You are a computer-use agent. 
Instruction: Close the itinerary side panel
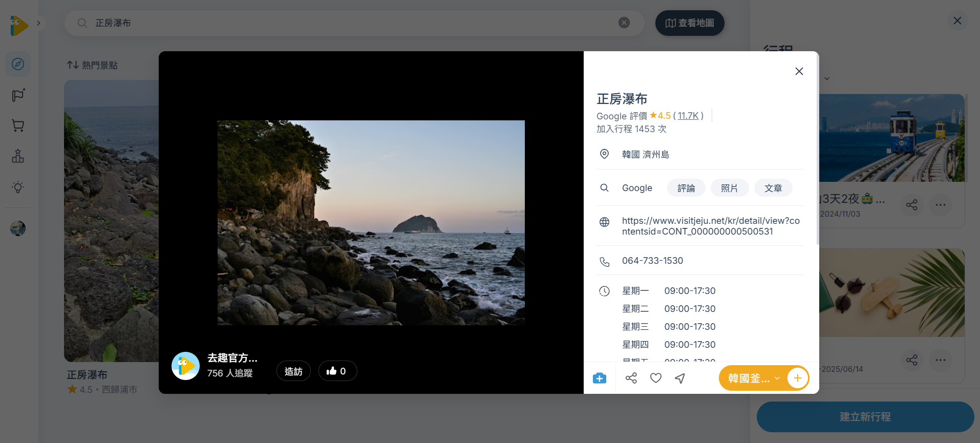click(957, 21)
